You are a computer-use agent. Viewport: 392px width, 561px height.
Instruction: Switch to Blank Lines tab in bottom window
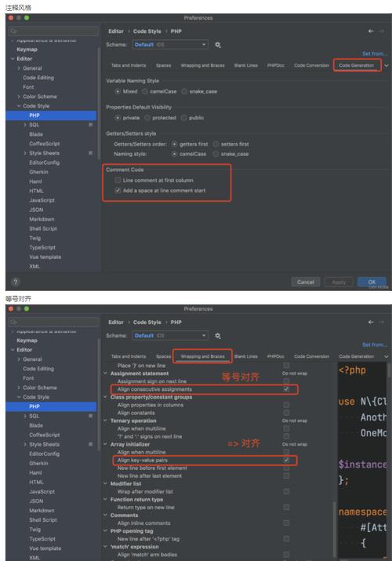pyautogui.click(x=246, y=356)
